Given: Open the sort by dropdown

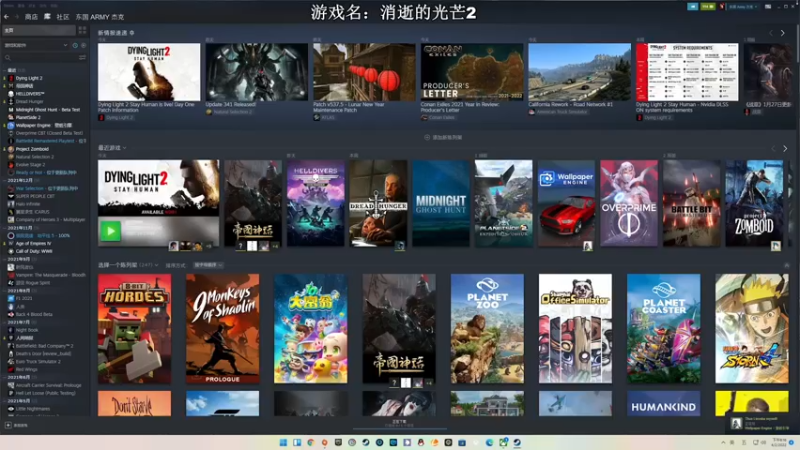Looking at the screenshot, I should [208, 265].
